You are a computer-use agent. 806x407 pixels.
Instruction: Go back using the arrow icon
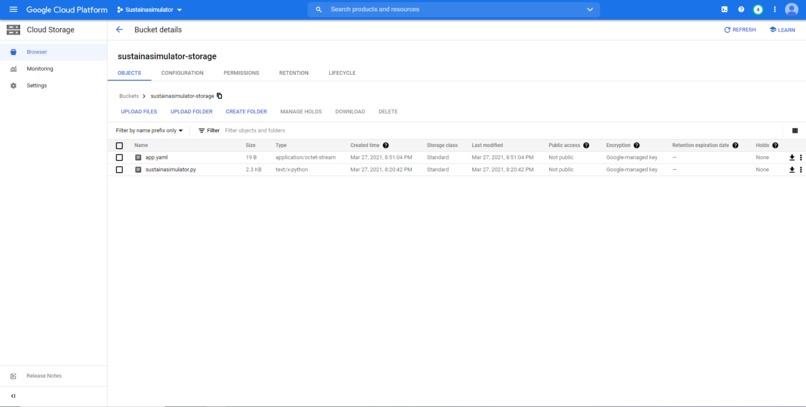tap(119, 30)
